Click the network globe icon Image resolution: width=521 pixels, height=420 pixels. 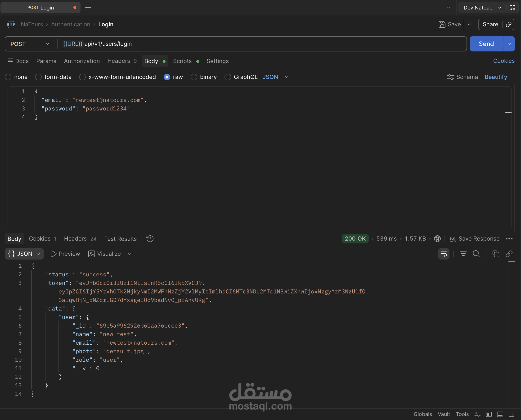pos(437,238)
